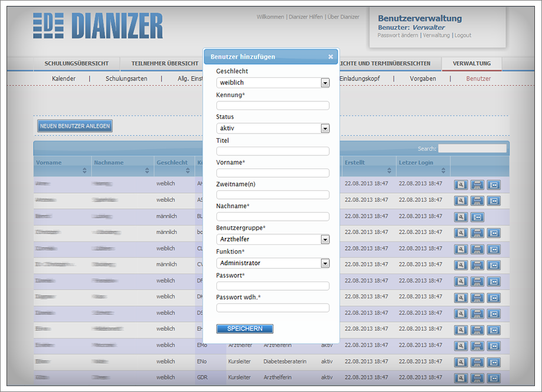This screenshot has width=542, height=392.
Task: Open the Willkommen link
Action: [x=270, y=16]
